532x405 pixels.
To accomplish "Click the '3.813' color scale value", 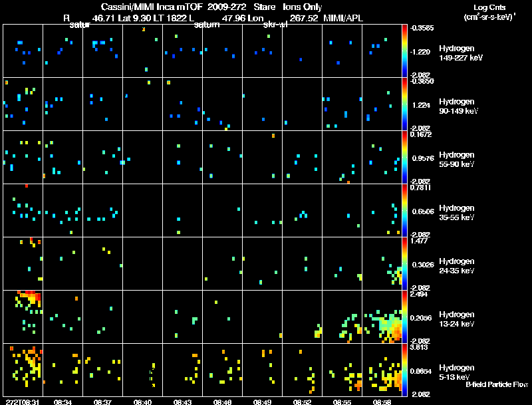I will (x=419, y=347).
